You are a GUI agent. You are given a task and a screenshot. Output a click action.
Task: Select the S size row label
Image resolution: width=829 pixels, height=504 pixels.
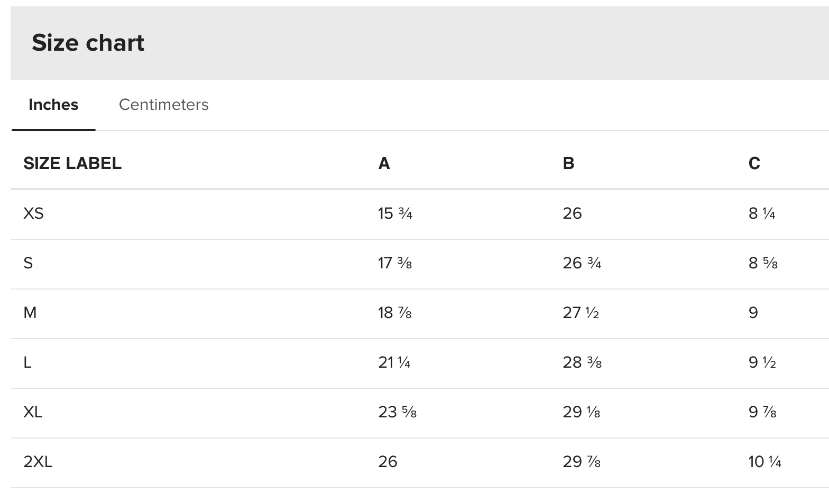[x=28, y=263]
